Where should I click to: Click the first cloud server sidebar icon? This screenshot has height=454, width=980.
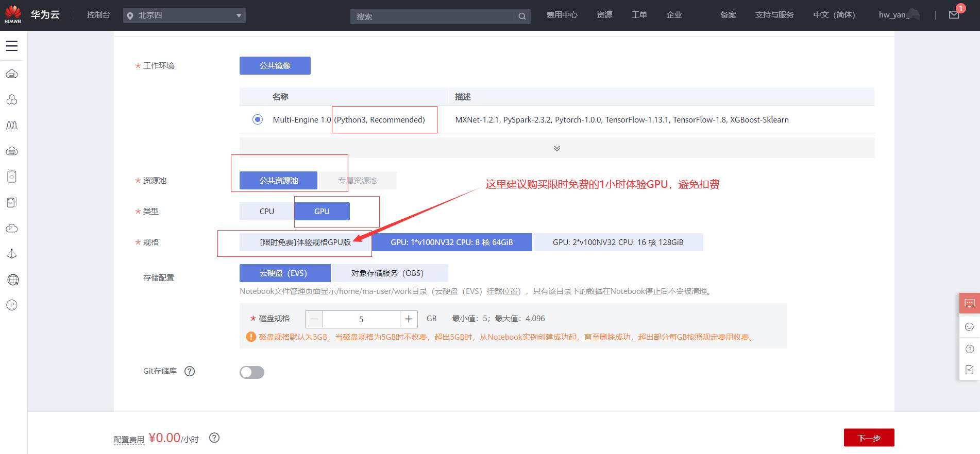(x=12, y=74)
